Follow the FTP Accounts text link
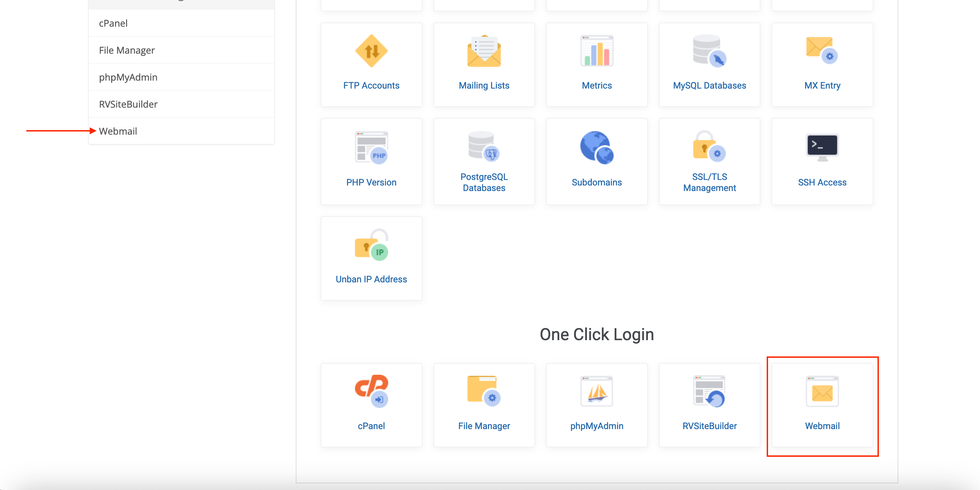This screenshot has width=980, height=490. point(371,85)
